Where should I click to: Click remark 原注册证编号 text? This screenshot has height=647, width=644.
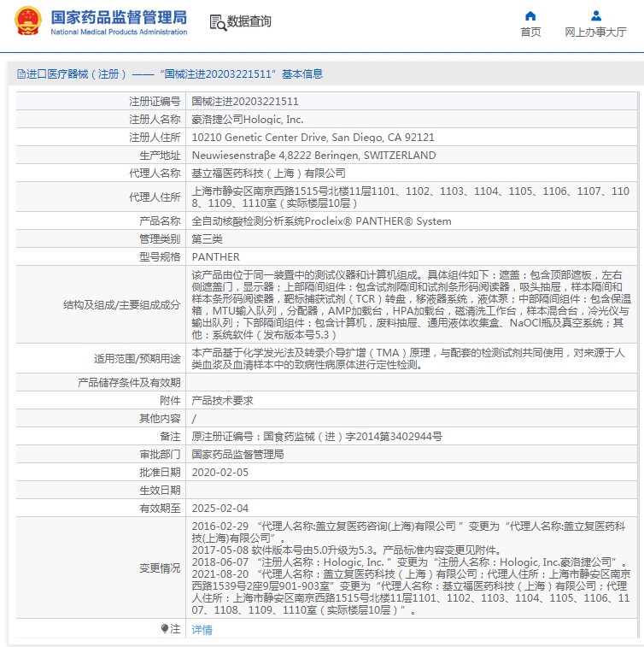[x=317, y=437]
